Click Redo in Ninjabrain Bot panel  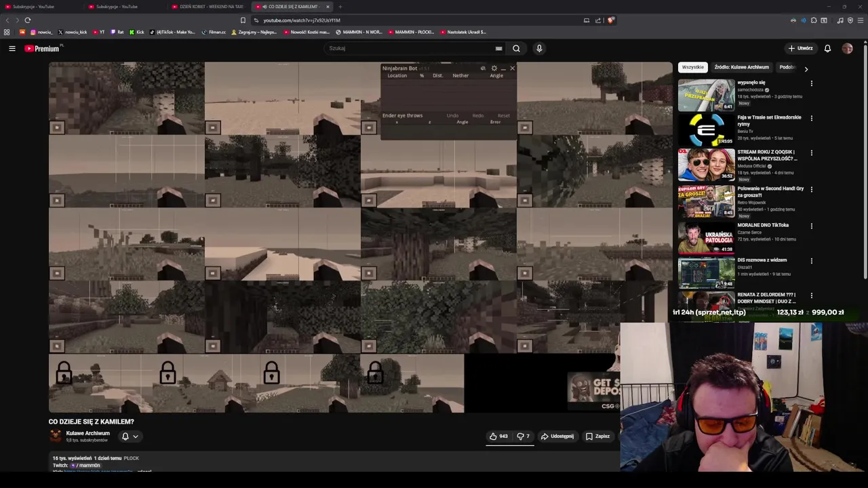[x=478, y=115]
